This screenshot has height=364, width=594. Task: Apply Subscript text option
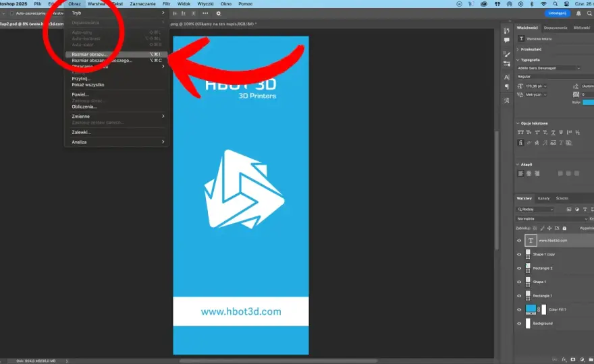545,132
